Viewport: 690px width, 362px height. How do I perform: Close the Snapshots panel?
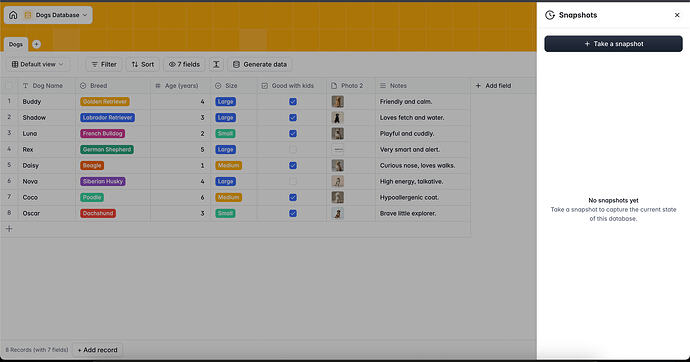click(677, 15)
